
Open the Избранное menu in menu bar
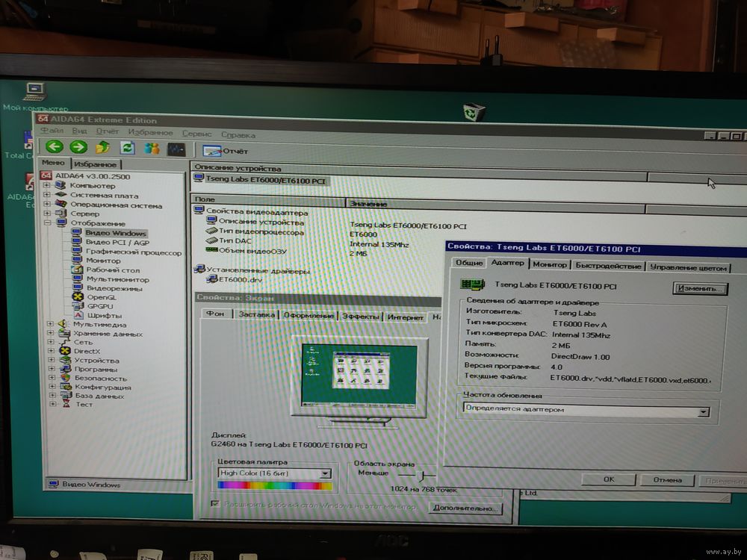[150, 132]
